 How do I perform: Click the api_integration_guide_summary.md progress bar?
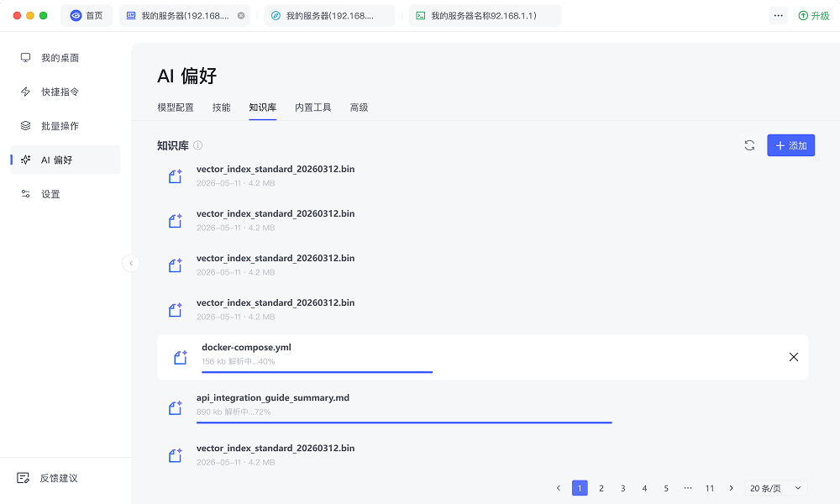tap(404, 423)
